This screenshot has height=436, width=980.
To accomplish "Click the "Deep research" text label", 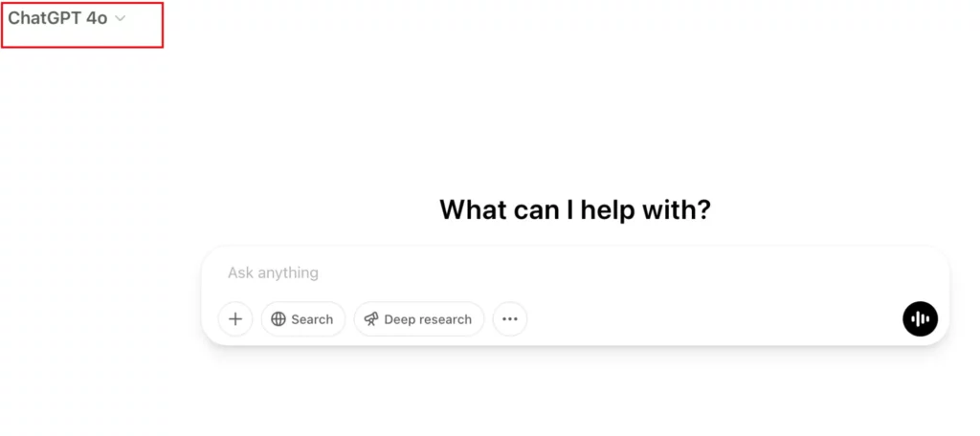I will 428,319.
